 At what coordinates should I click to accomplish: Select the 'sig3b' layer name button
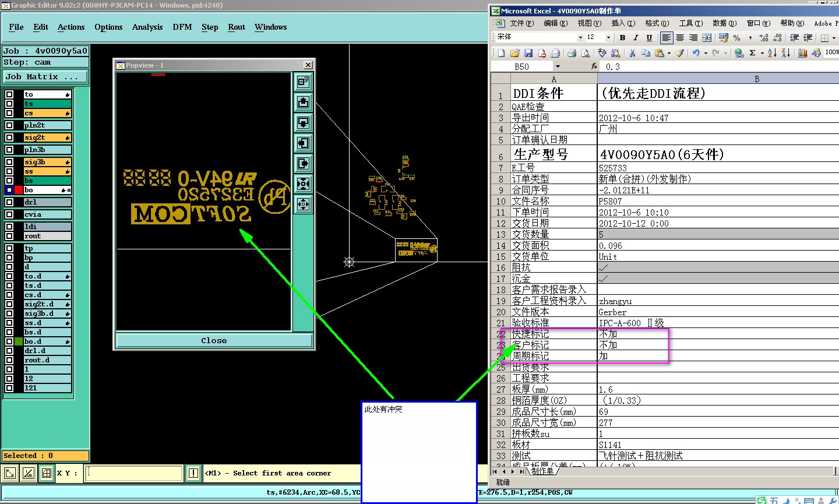pyautogui.click(x=47, y=162)
